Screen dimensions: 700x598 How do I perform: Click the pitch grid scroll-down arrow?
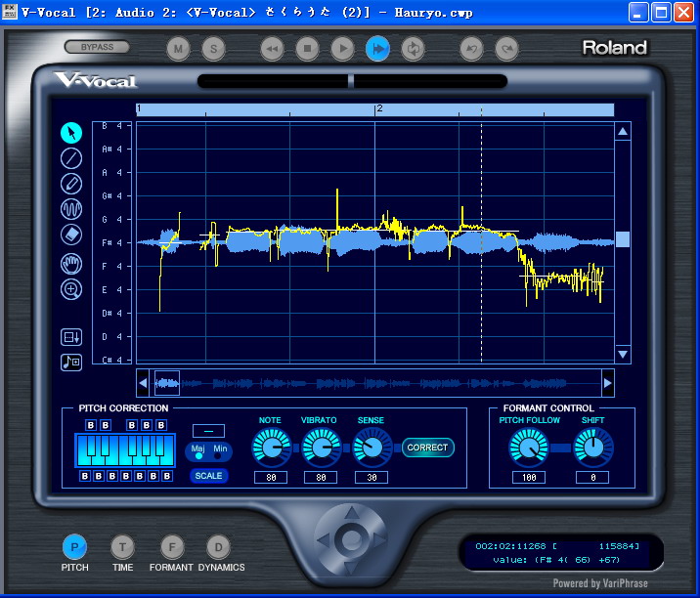(x=623, y=355)
